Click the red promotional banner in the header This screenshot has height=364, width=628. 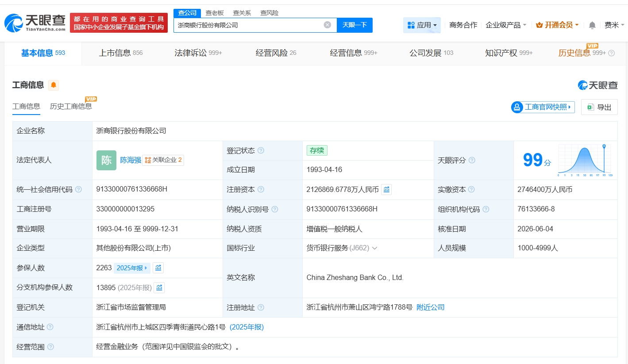(119, 23)
